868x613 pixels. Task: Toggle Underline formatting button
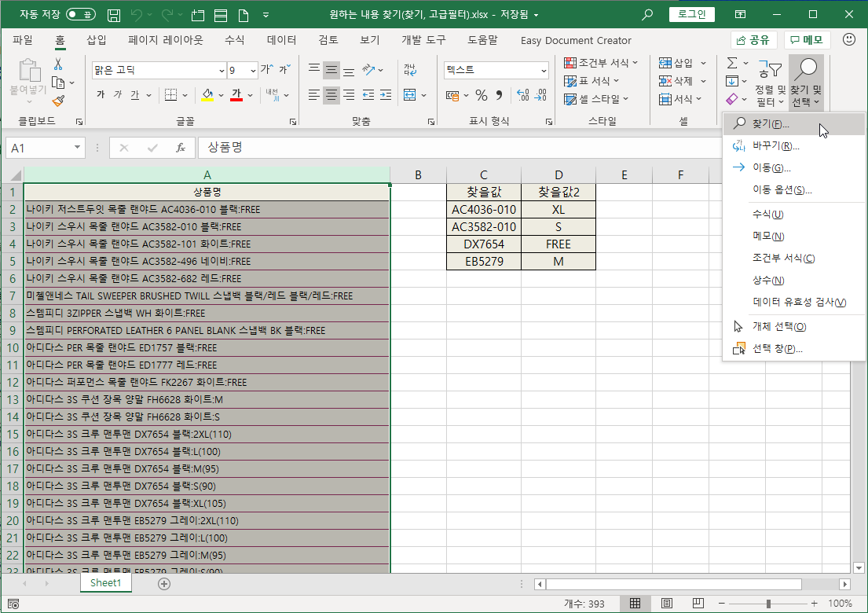[x=134, y=94]
